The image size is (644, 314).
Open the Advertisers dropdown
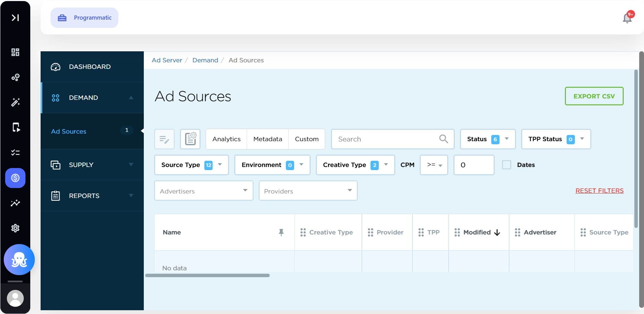coord(204,191)
